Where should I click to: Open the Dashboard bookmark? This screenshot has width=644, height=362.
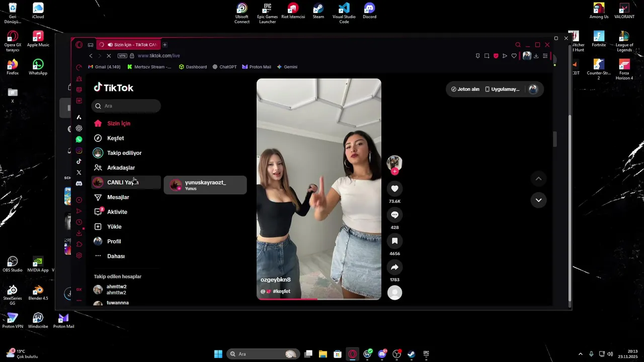(x=193, y=67)
